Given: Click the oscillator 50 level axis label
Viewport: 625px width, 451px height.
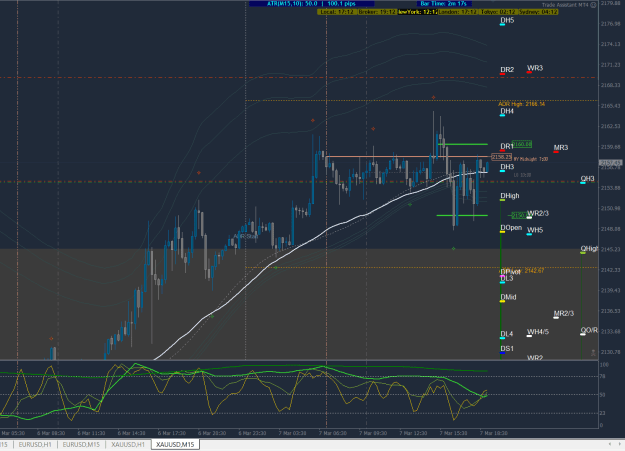Looking at the screenshot, I should pyautogui.click(x=602, y=395).
